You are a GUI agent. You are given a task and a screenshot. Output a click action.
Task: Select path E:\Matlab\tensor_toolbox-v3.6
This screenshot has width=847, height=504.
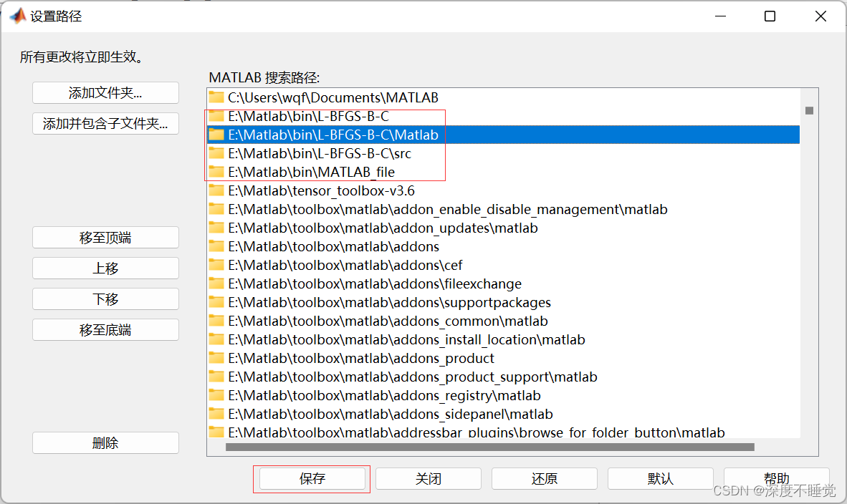coord(322,190)
